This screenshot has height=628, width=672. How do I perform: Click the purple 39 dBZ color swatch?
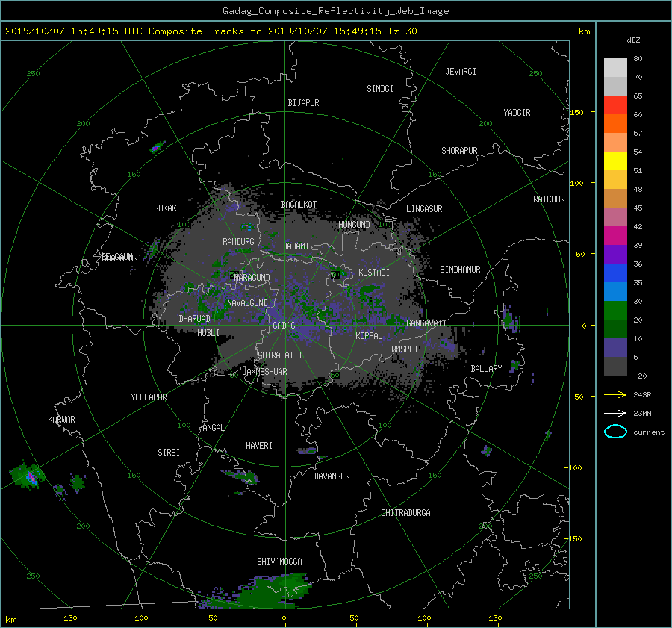pyautogui.click(x=615, y=255)
